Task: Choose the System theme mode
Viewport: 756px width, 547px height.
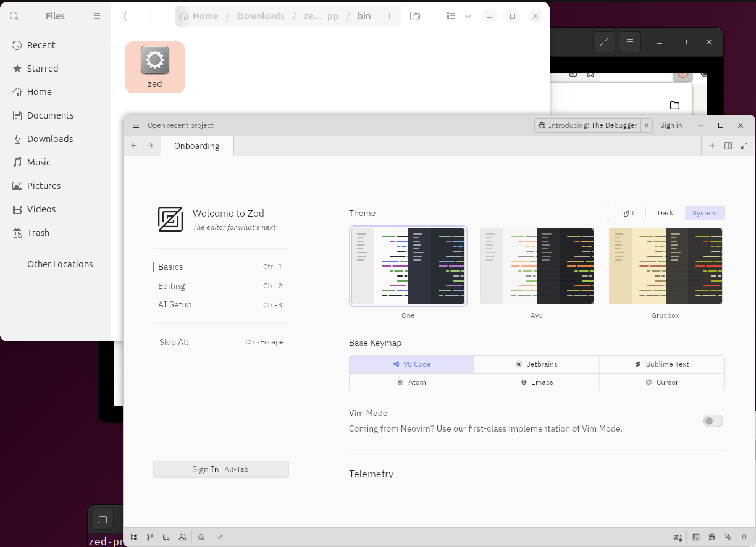Action: click(x=705, y=213)
